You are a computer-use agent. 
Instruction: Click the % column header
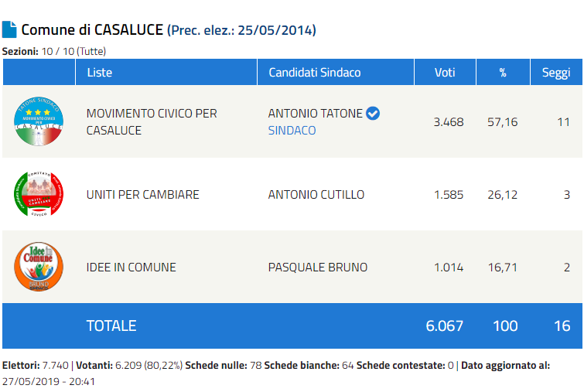pyautogui.click(x=502, y=73)
